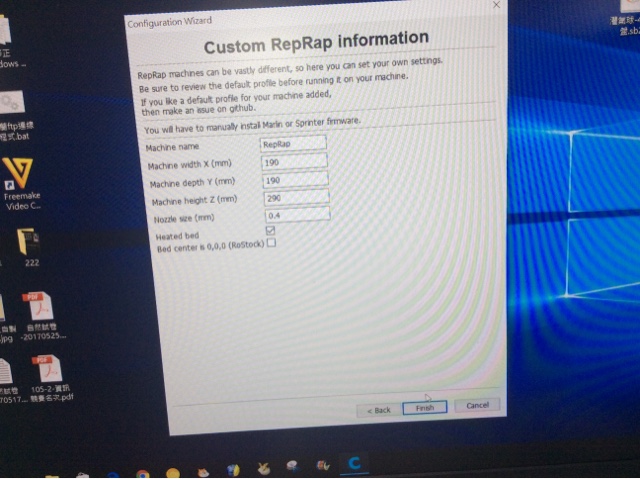
Task: Cancel the Configuration Wizard
Action: (x=477, y=405)
